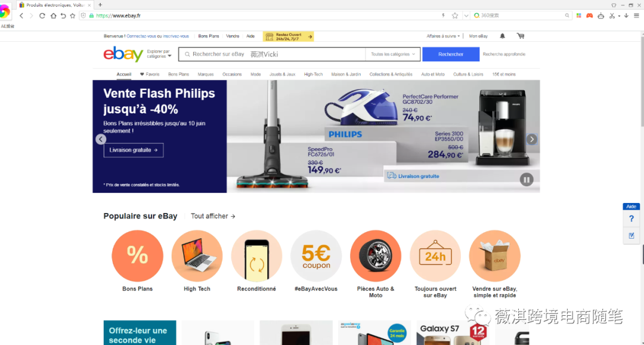Click inscrivez-vous link
Viewport: 644px width, 345px height.
(176, 36)
